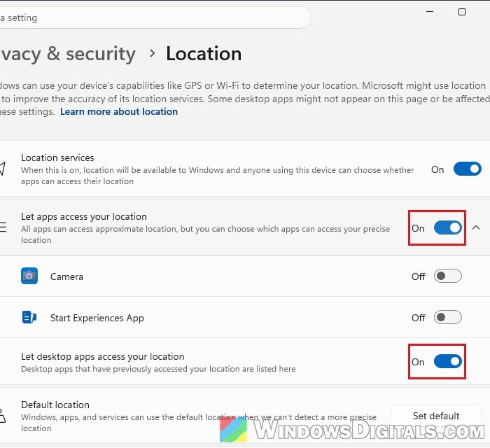
Task: Enable location access for Camera
Action: coord(447,276)
